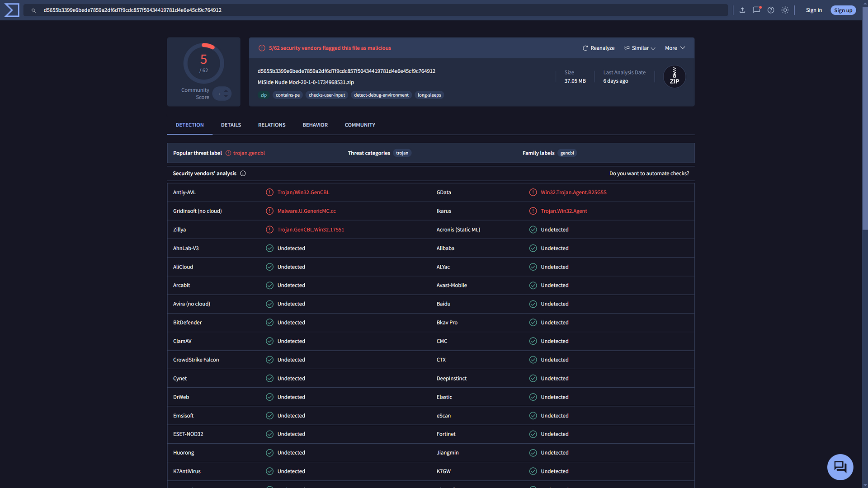Click the DeepInstinct undetected check icon
The image size is (868, 488).
533,379
